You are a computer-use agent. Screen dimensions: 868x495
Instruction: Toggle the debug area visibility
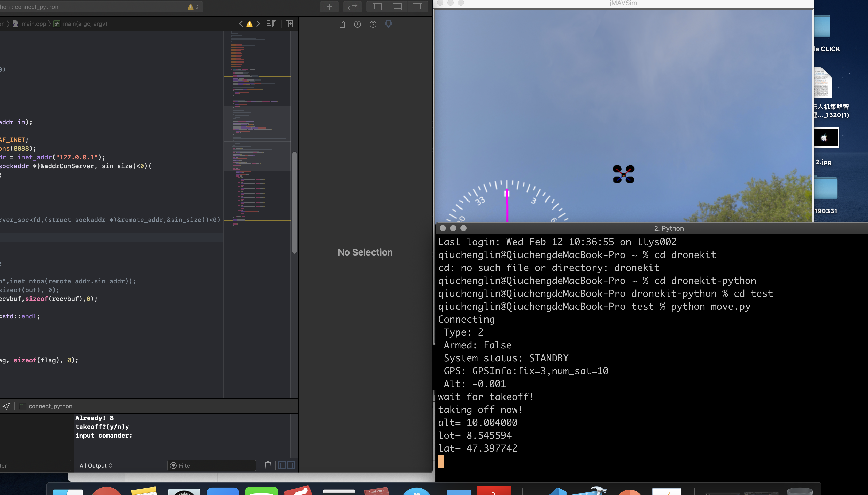point(397,7)
